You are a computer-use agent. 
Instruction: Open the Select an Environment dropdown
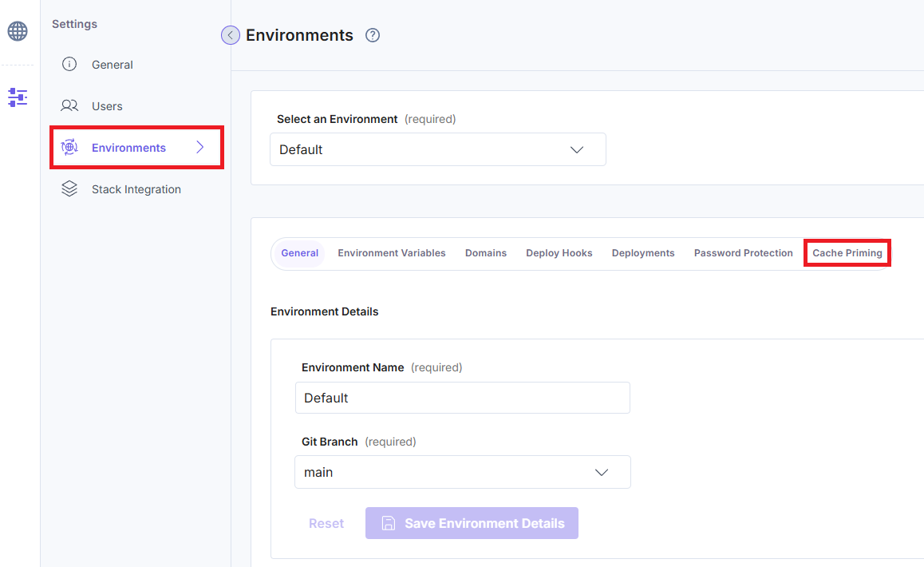tap(438, 149)
